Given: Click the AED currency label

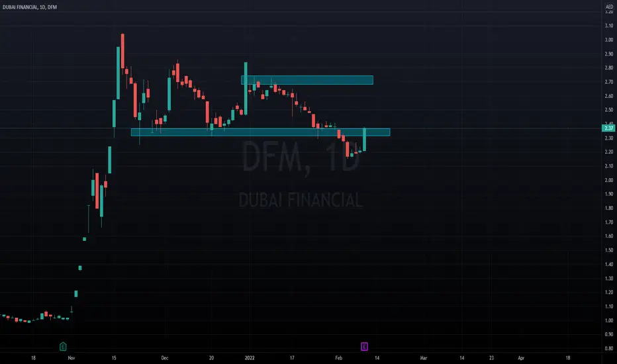Looking at the screenshot, I should pyautogui.click(x=609, y=7).
